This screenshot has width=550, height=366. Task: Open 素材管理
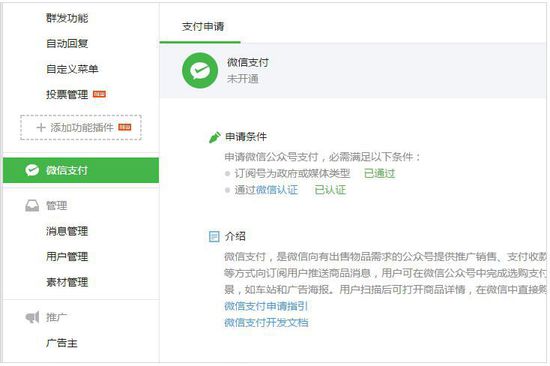[67, 282]
